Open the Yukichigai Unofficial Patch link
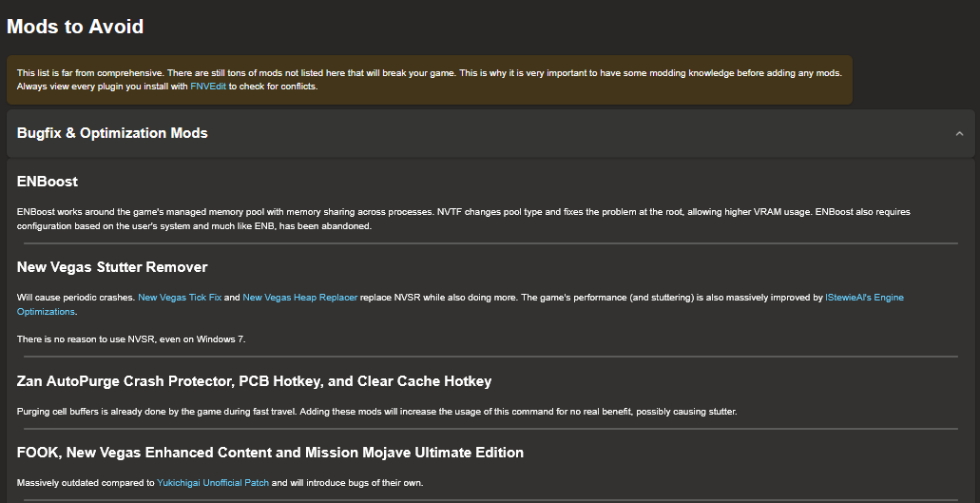 click(213, 483)
